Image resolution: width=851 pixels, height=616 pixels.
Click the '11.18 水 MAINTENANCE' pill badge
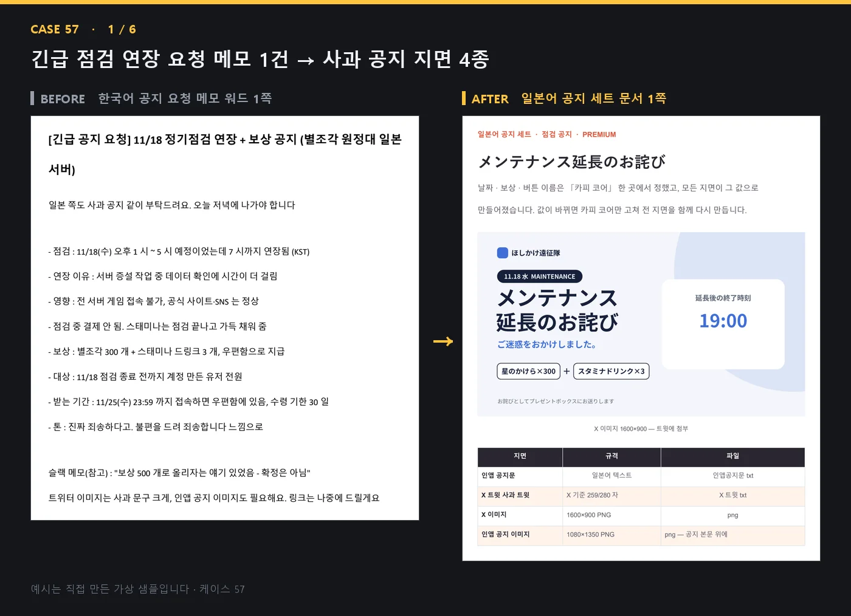point(540,276)
